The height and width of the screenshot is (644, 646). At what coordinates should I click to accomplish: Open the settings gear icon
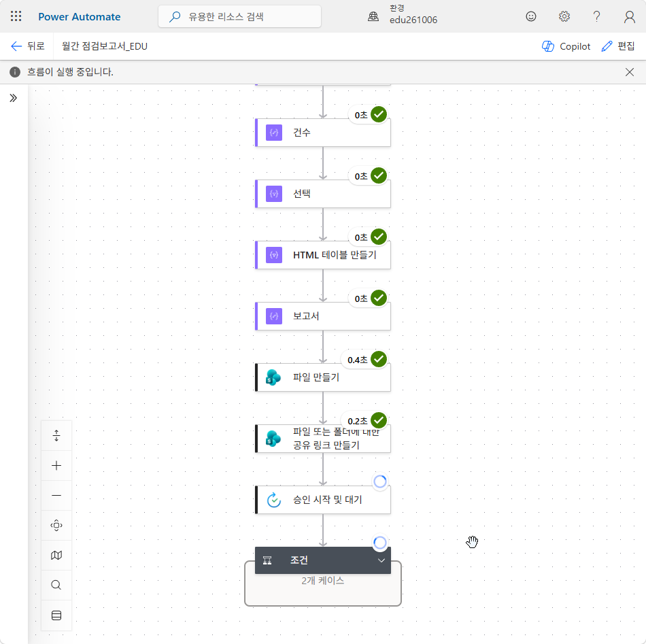[x=564, y=16]
